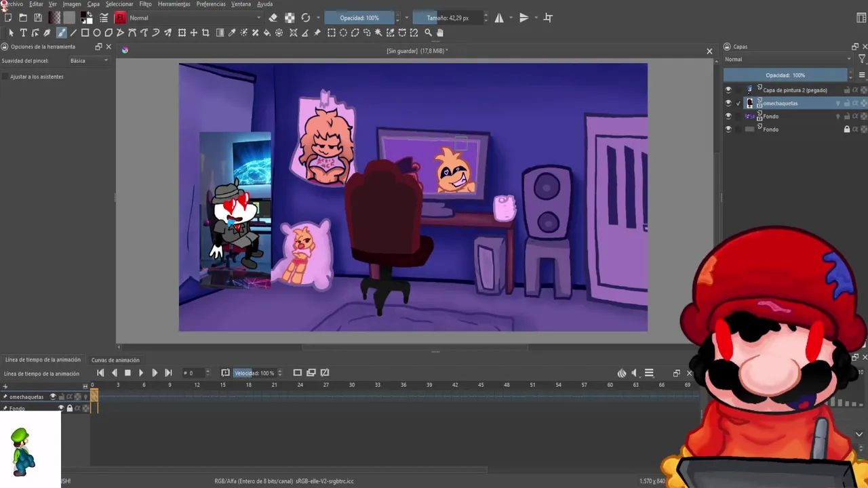
Task: Open the Herramientas menu
Action: [x=174, y=4]
